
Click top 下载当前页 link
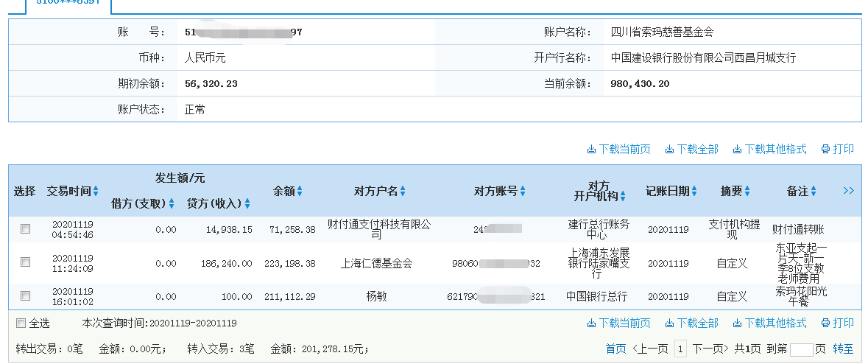click(x=624, y=149)
